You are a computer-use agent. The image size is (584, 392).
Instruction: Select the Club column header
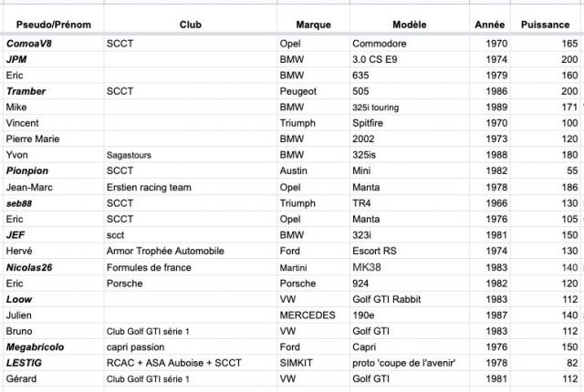click(x=191, y=24)
